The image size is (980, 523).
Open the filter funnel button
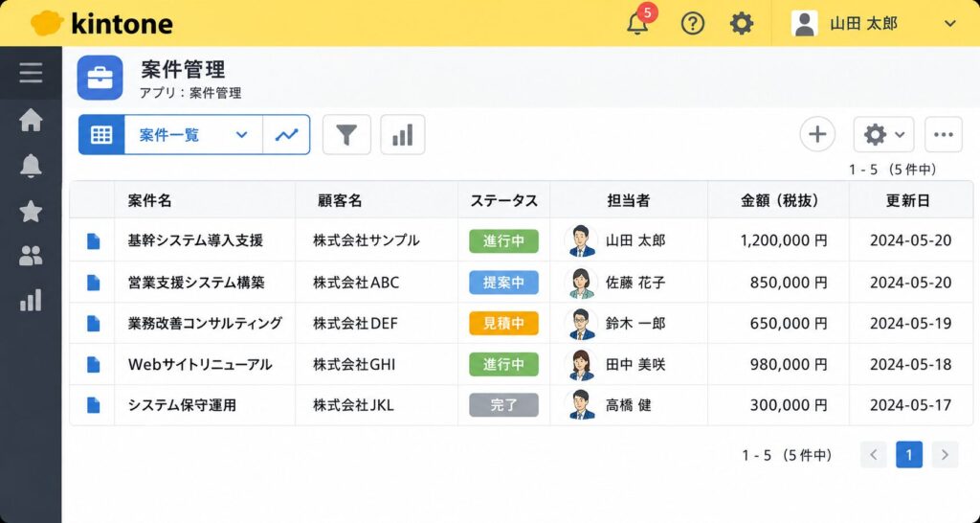click(x=346, y=134)
